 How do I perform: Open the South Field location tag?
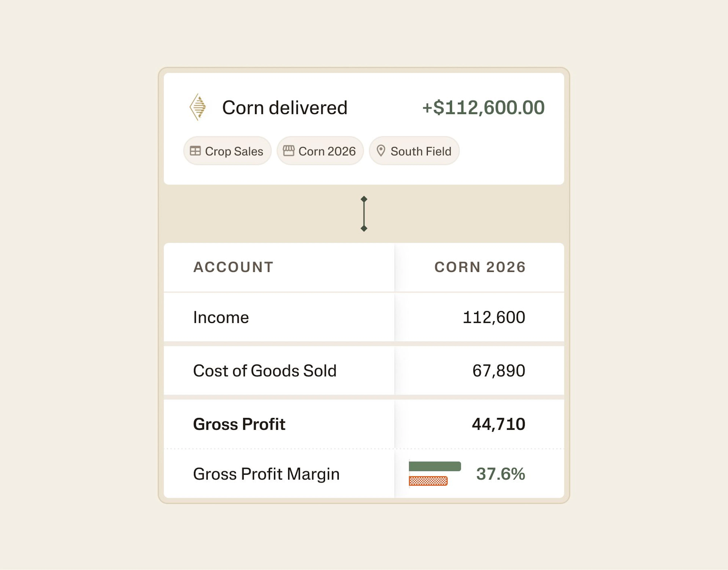[414, 151]
